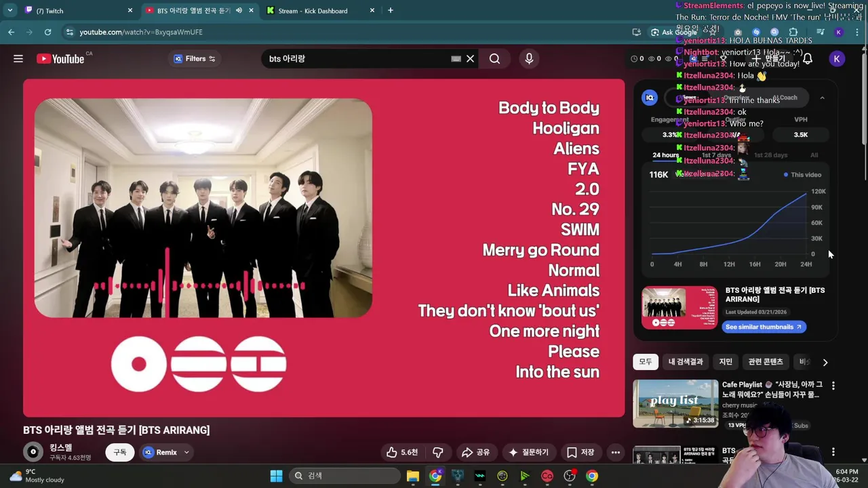
Task: Switch to the AI Coach tab
Action: 785,98
